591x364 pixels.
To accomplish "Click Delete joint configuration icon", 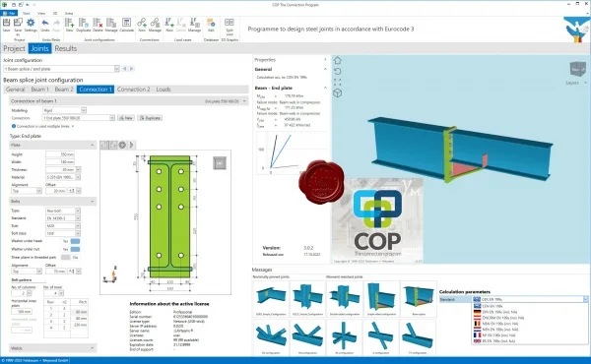I will point(98,25).
